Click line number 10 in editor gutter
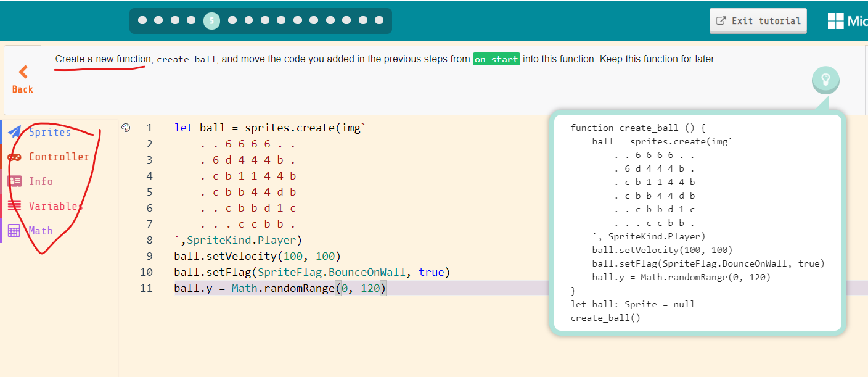 click(147, 271)
